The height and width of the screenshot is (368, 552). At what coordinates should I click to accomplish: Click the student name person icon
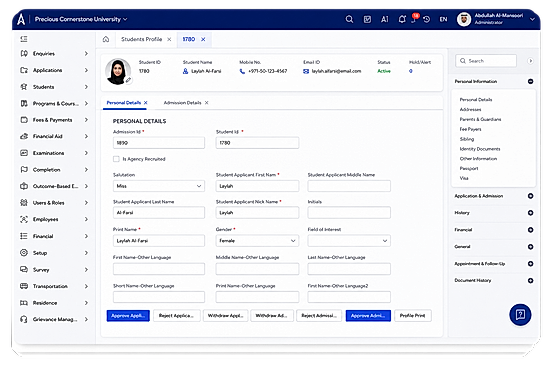[186, 71]
